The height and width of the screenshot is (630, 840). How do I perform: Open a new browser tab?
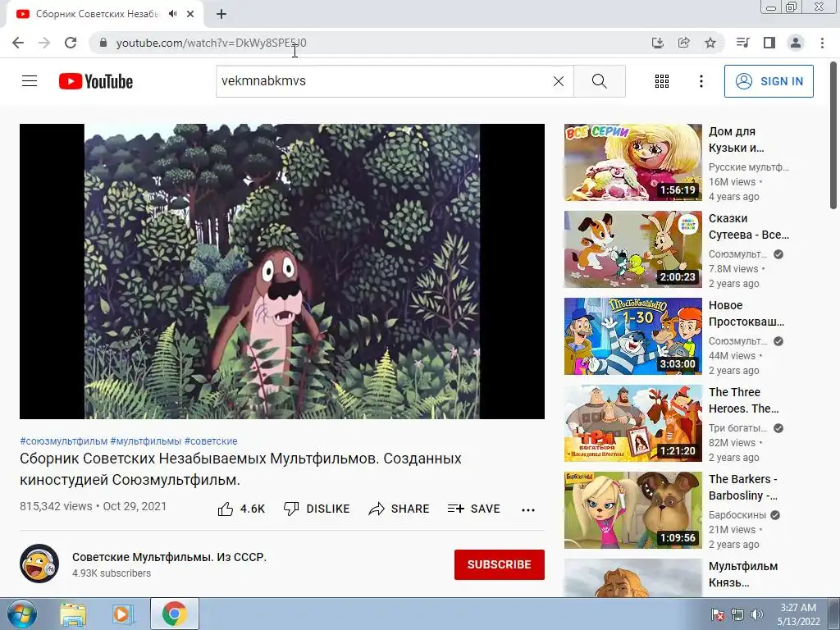coord(221,14)
